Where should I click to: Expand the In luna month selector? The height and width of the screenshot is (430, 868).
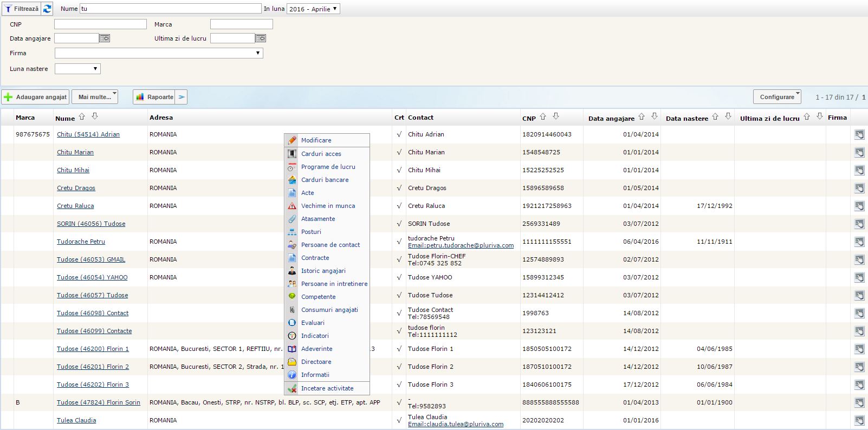pos(313,9)
